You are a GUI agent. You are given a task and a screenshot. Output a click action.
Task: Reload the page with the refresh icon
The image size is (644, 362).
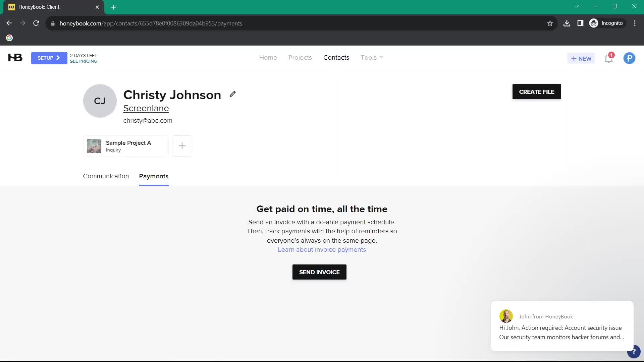point(36,23)
